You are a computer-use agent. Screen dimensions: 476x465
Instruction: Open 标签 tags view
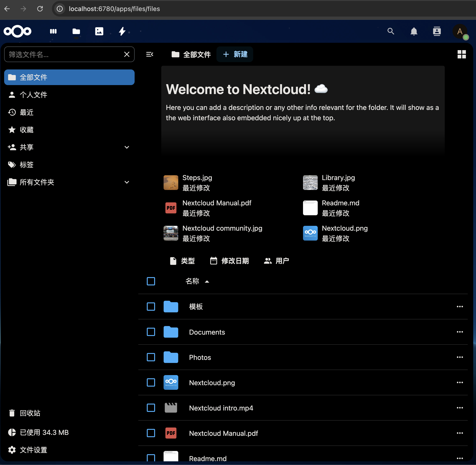(69, 165)
